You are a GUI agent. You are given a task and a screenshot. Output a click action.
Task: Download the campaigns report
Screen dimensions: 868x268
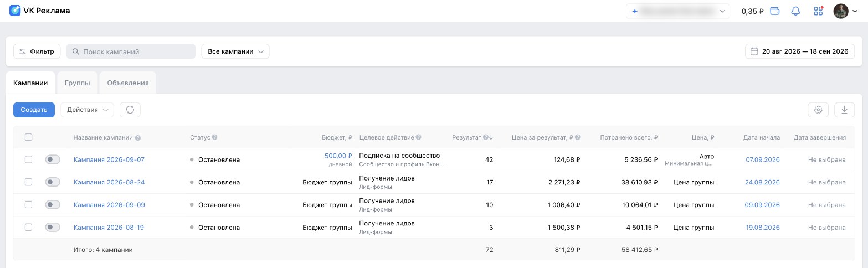click(844, 110)
